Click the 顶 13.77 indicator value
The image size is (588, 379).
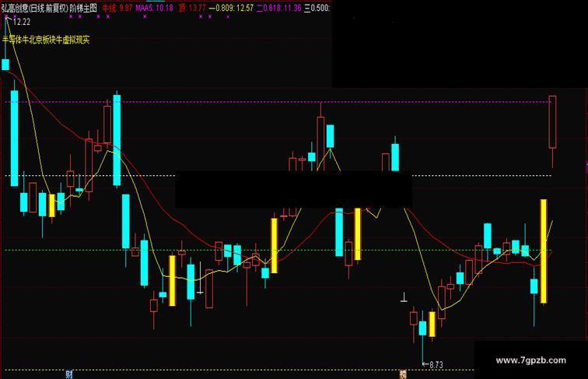(192, 8)
